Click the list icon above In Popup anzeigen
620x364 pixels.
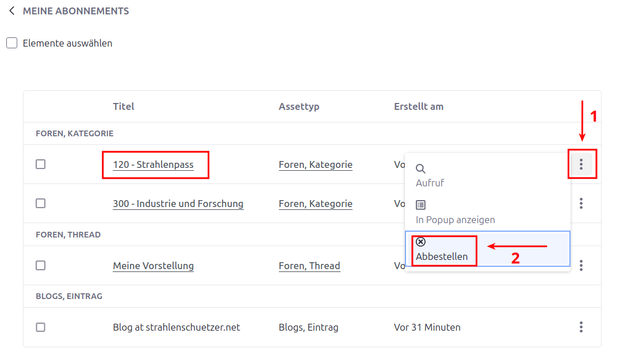pyautogui.click(x=420, y=205)
